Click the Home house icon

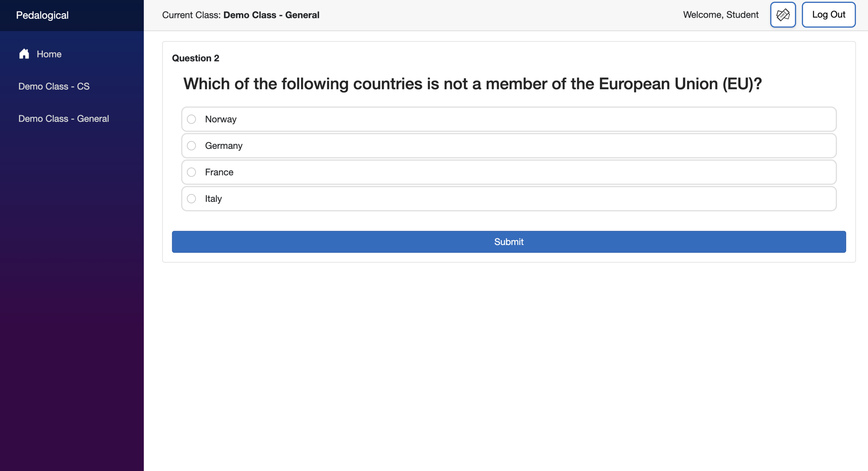pos(24,54)
